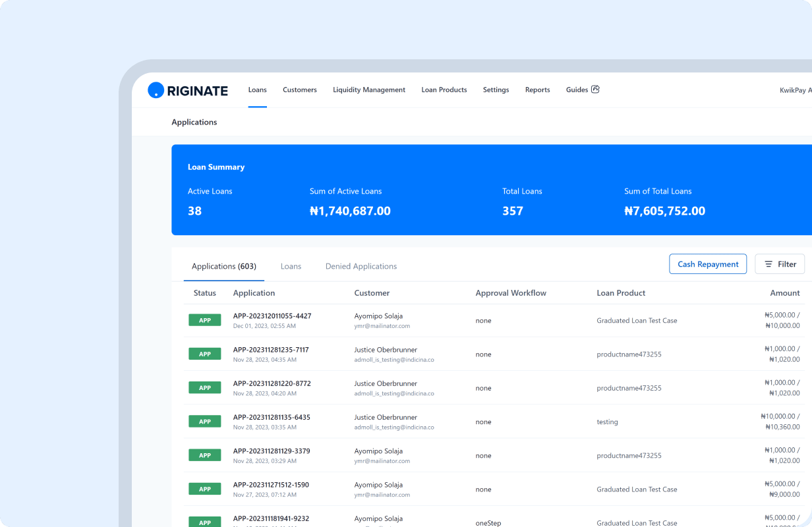
Task: Go to Liquidity Management
Action: pos(369,90)
